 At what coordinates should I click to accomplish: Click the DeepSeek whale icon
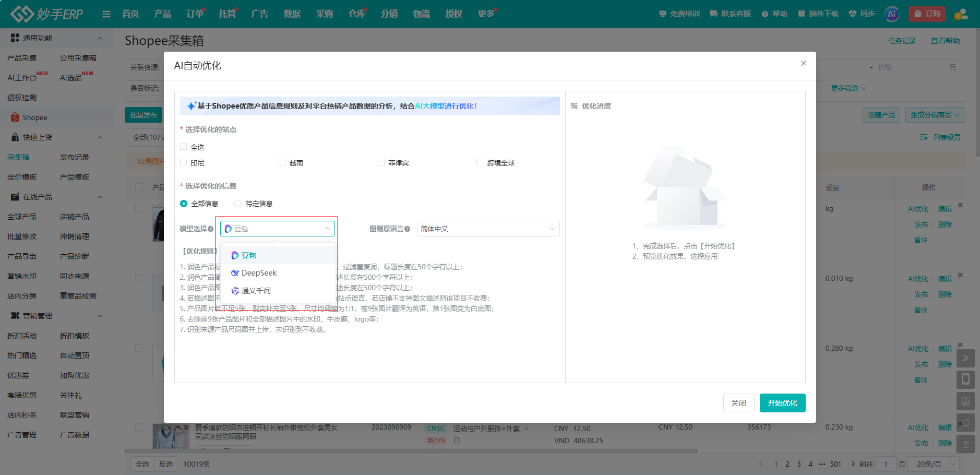pyautogui.click(x=235, y=273)
